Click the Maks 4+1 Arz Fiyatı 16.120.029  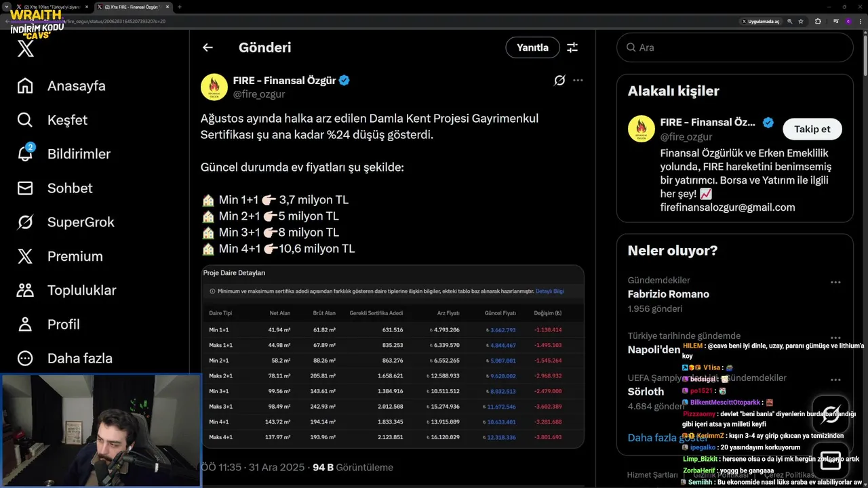[x=443, y=437]
